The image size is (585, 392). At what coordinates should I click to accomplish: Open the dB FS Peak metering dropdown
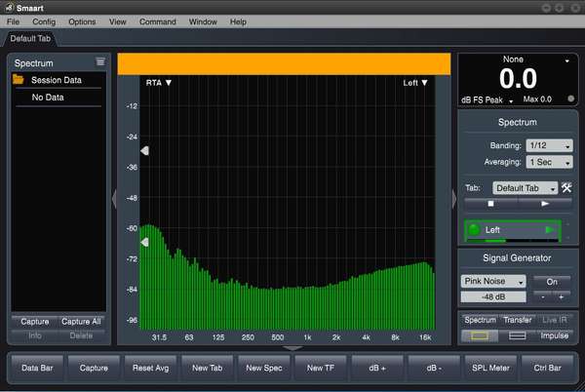tap(487, 100)
